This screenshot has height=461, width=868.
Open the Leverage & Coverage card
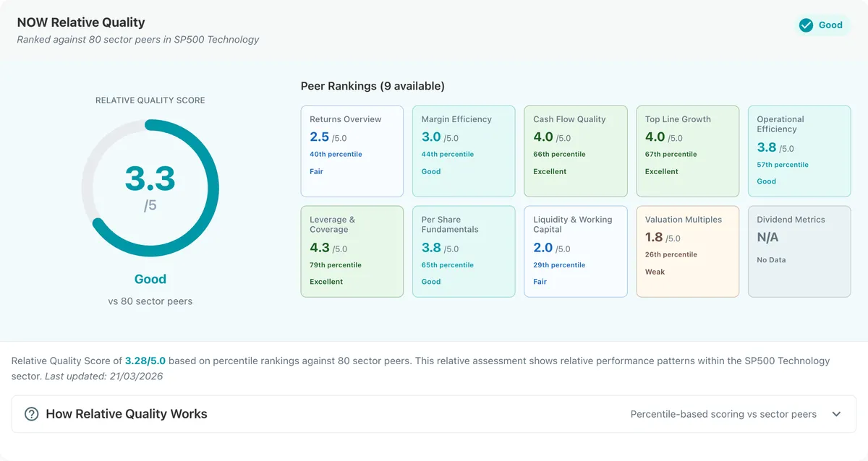(352, 251)
